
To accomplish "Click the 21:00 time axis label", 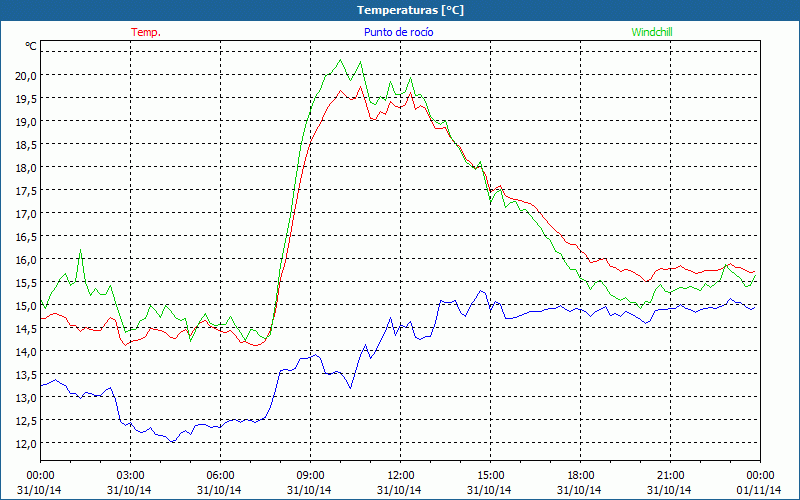I will tap(670, 475).
